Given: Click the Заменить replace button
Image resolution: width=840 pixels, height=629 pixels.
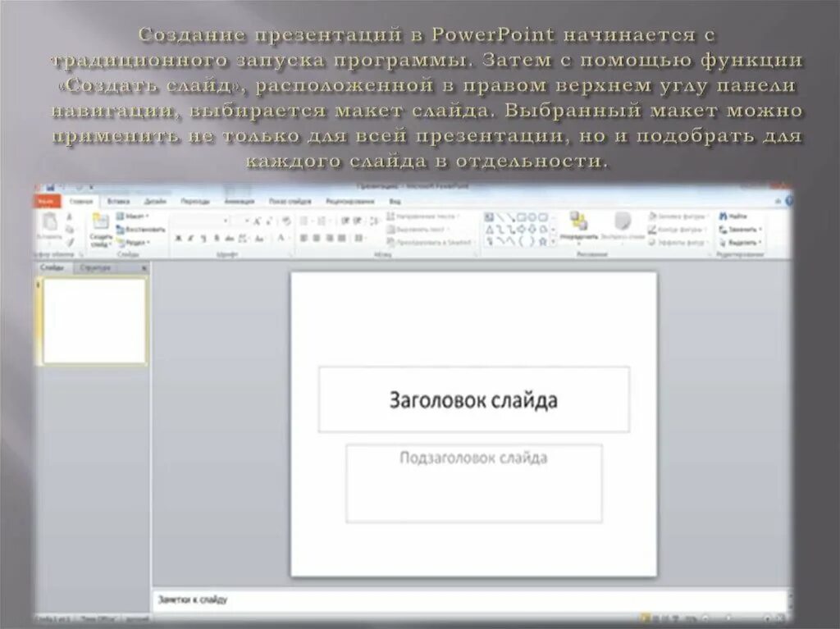Looking at the screenshot, I should click(741, 230).
